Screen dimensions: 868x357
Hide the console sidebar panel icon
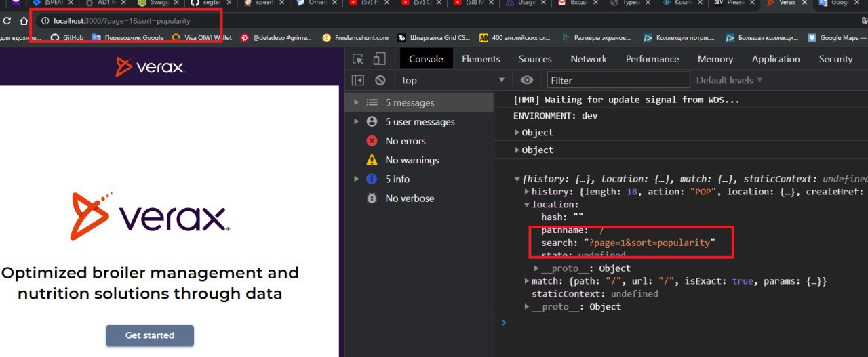(357, 80)
